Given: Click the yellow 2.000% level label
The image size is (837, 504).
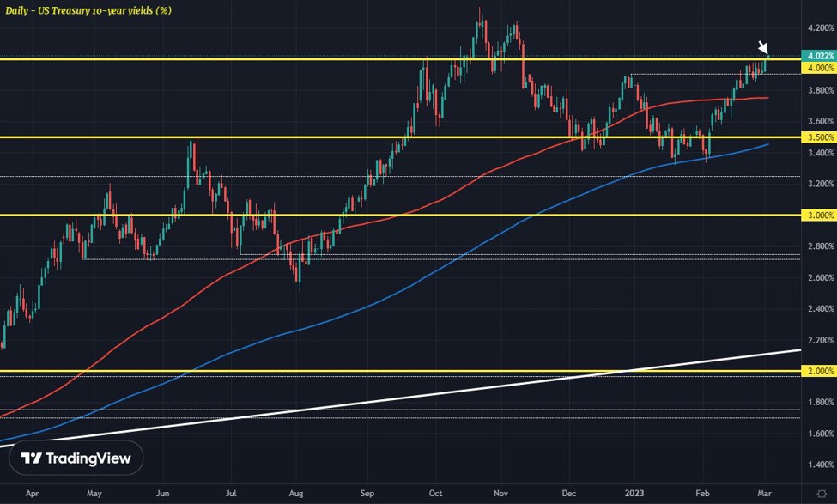Looking at the screenshot, I should 817,372.
